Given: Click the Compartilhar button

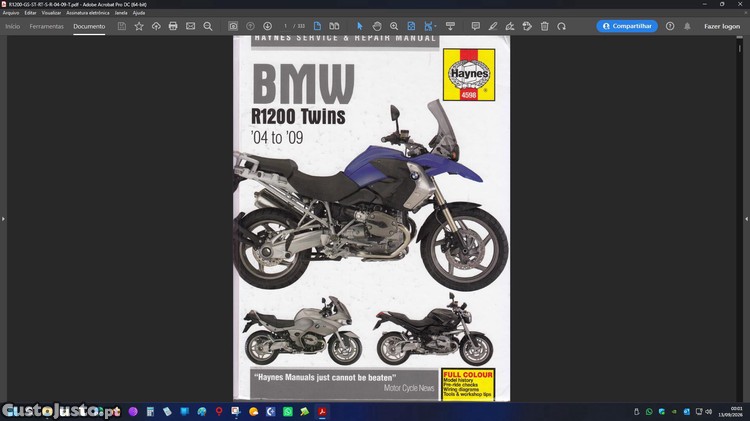Looking at the screenshot, I should click(x=627, y=26).
